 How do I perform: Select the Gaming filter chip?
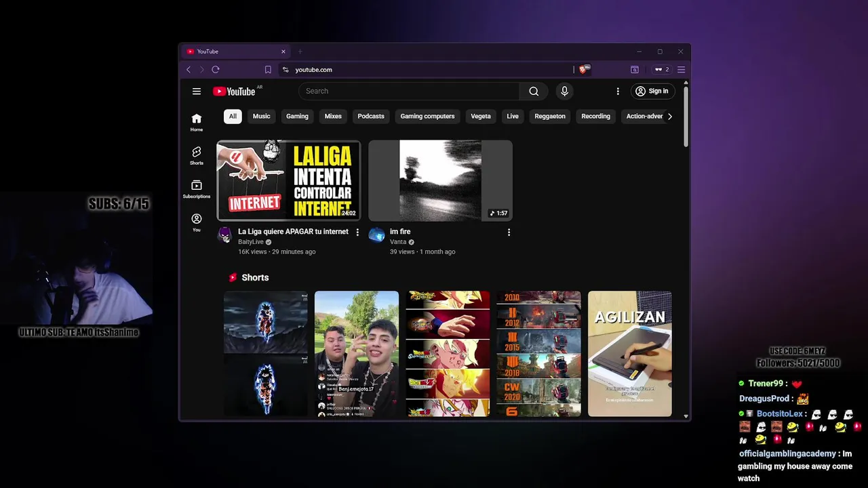[297, 117]
